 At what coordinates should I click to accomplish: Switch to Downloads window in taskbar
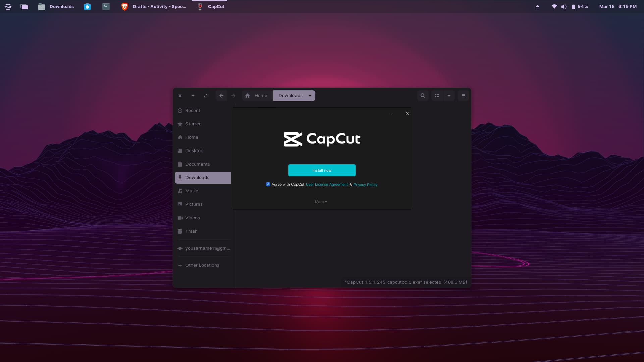[x=56, y=7]
